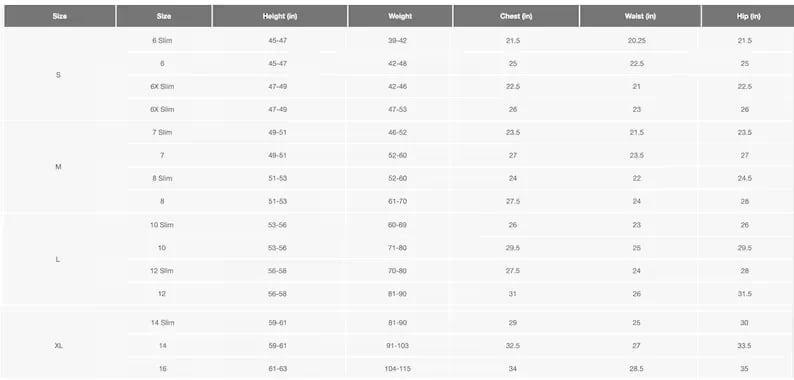
Task: Click the 91-103 weight value
Action: click(398, 346)
